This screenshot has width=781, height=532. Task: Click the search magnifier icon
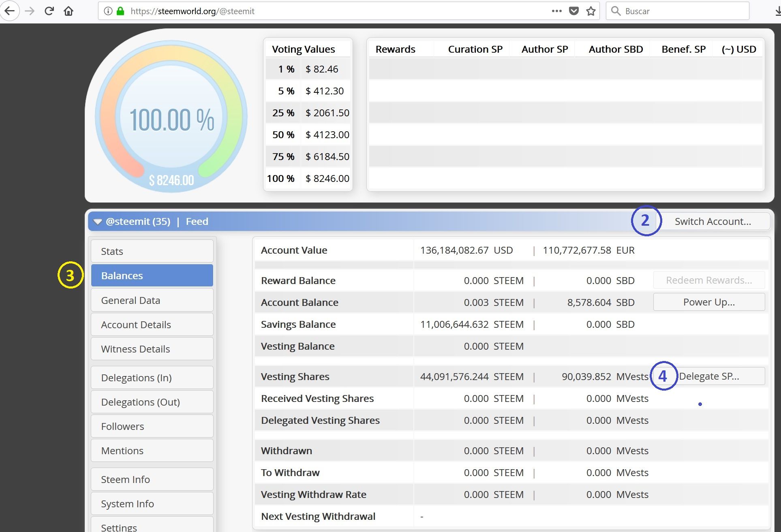point(616,11)
